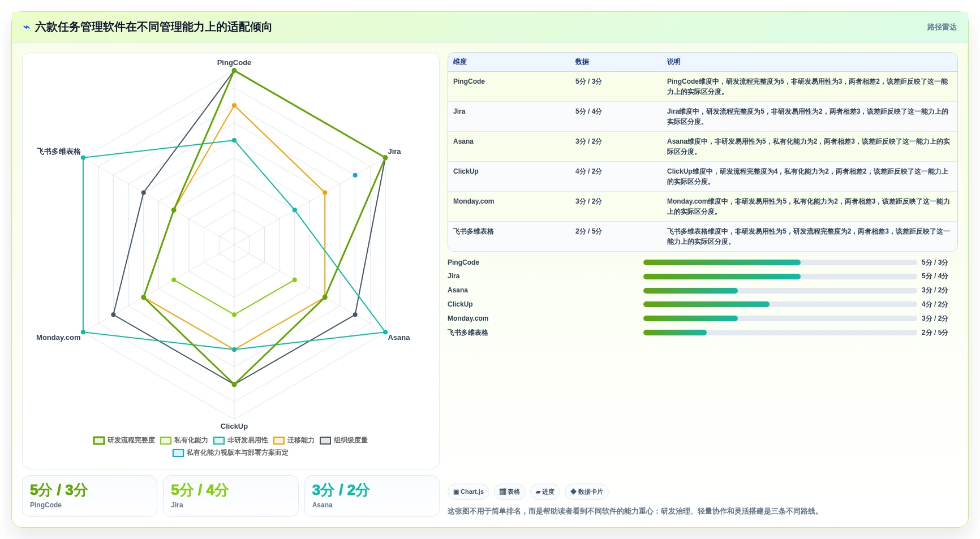Image resolution: width=980 pixels, height=539 pixels.
Task: Click the PingCode description text in table
Action: pos(808,87)
